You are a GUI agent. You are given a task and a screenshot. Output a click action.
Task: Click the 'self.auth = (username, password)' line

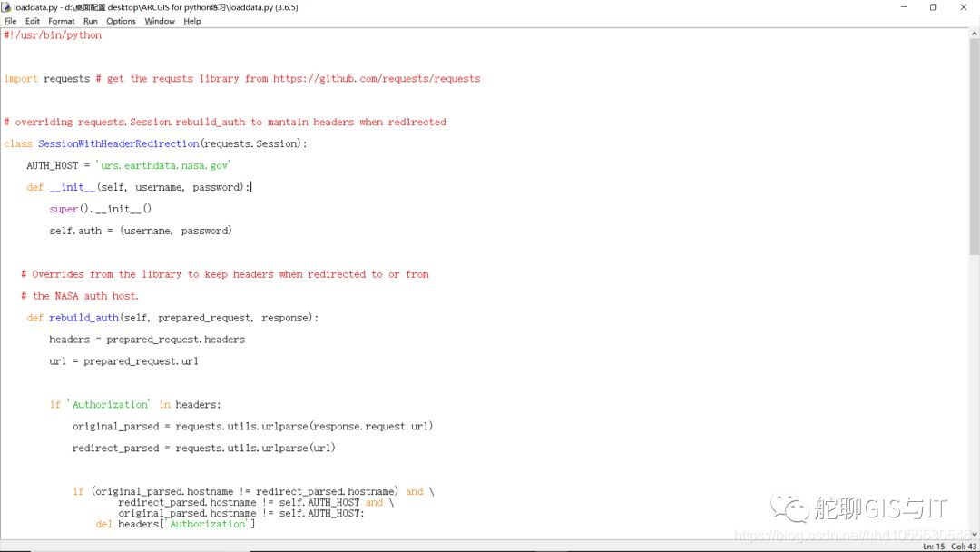click(141, 231)
